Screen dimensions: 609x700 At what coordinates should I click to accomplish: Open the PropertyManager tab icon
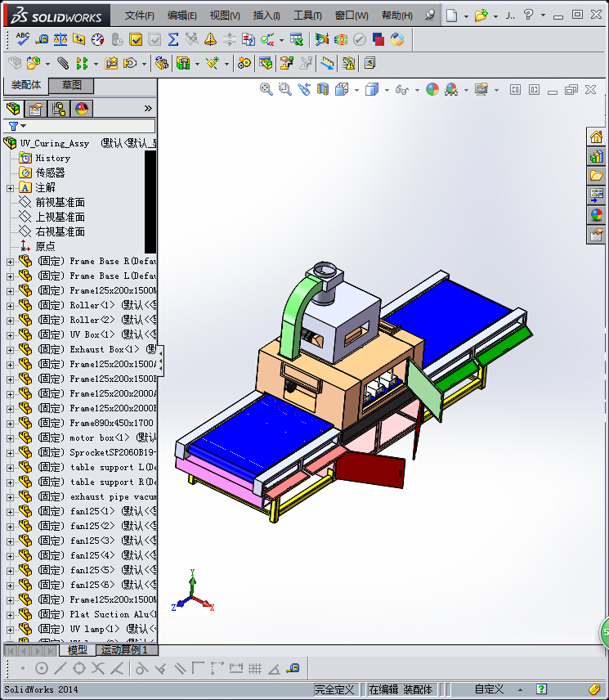coord(36,109)
